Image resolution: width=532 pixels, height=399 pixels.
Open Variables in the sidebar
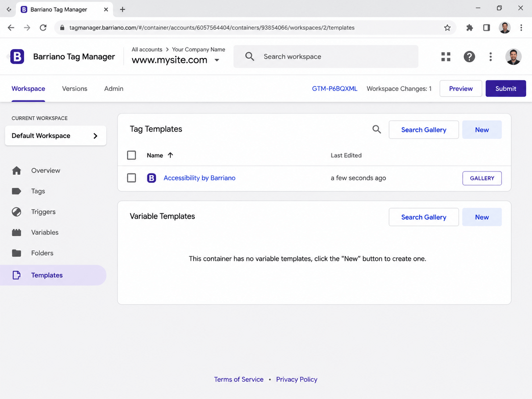[x=45, y=232]
